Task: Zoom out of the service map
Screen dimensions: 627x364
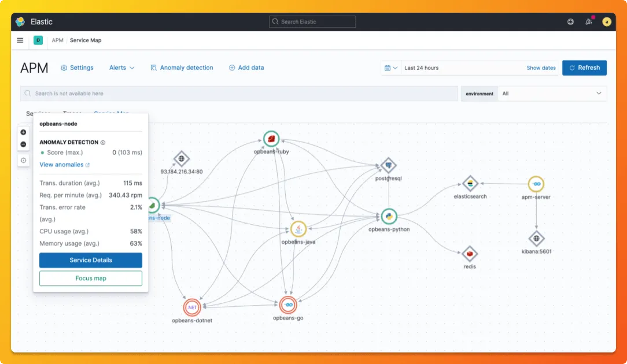Action: tap(23, 144)
